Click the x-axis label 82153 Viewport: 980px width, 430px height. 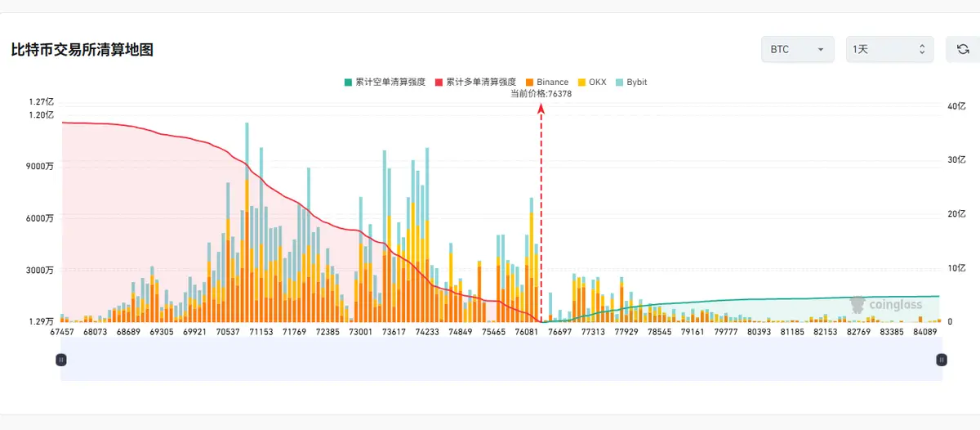click(x=826, y=332)
